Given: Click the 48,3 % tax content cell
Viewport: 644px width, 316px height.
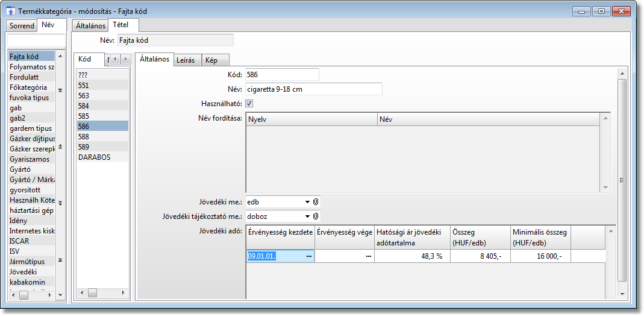Looking at the screenshot, I should 412,256.
